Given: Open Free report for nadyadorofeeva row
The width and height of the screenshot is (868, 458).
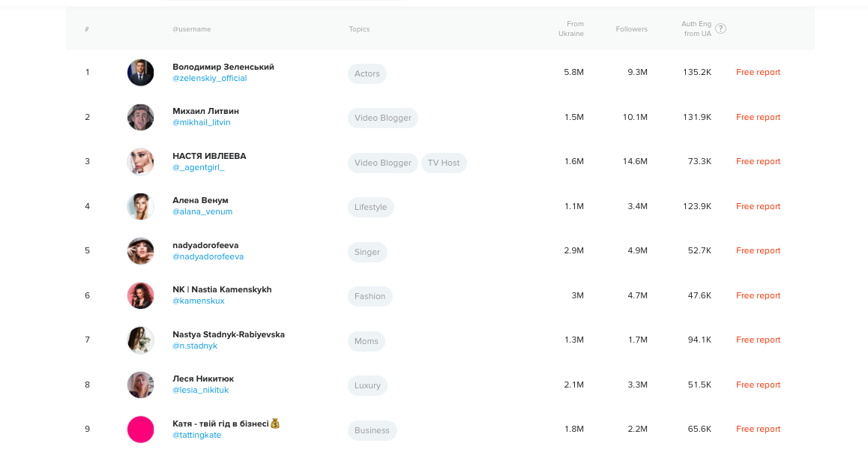Looking at the screenshot, I should 758,251.
